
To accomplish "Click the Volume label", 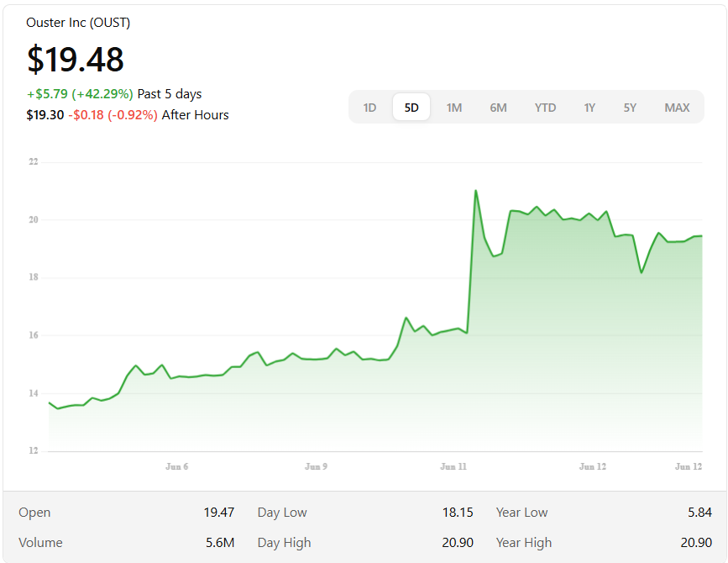I will 40,543.
